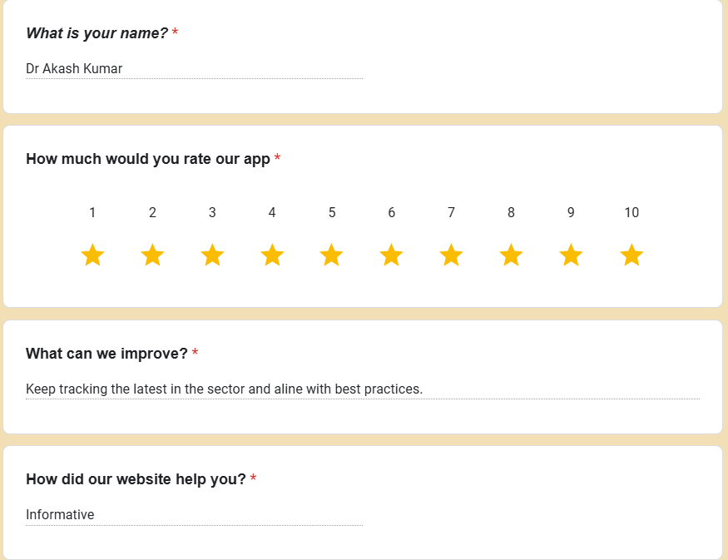The image size is (728, 560).
Task: Click the seventh star
Action: coord(451,255)
